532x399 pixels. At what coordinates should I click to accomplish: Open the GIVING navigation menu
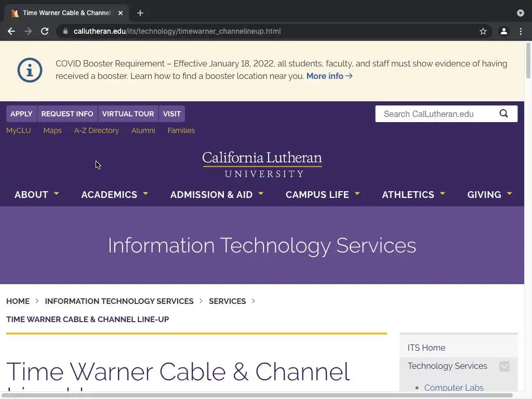[484, 195]
